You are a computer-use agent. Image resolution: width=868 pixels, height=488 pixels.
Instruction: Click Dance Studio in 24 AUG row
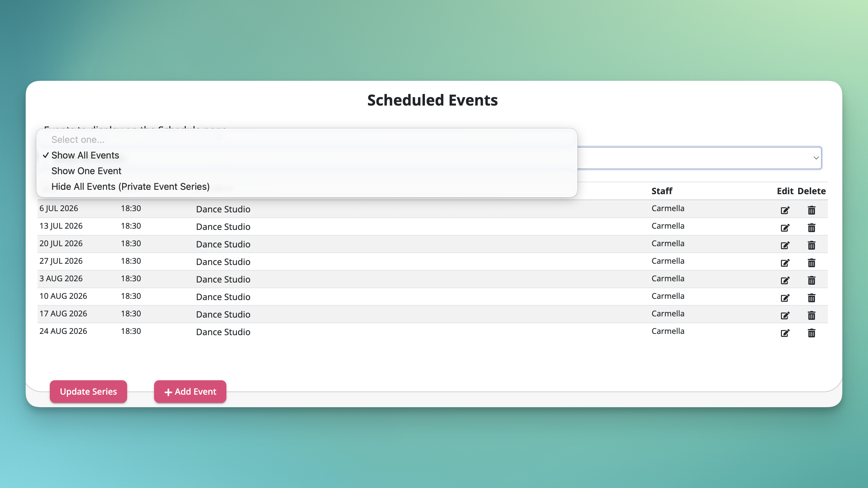click(223, 332)
